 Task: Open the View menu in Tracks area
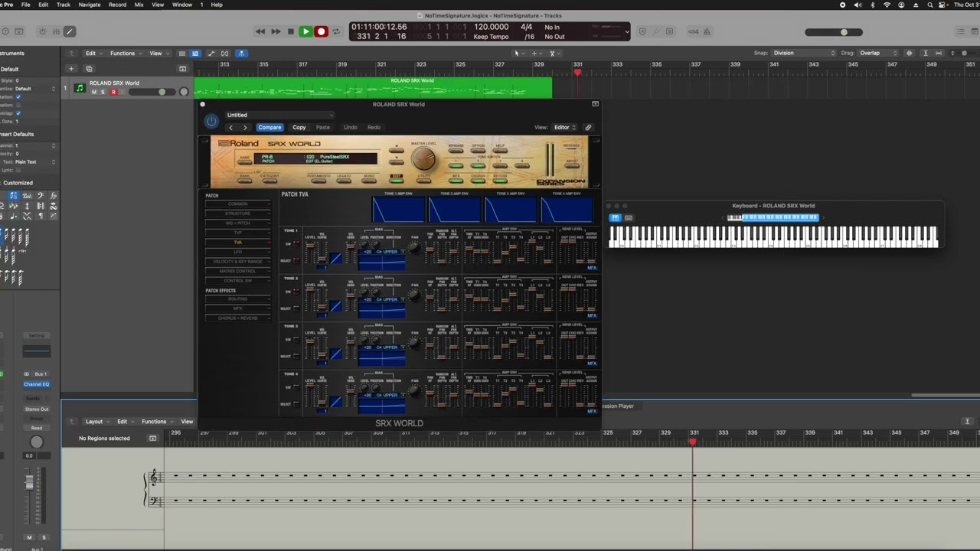(158, 54)
